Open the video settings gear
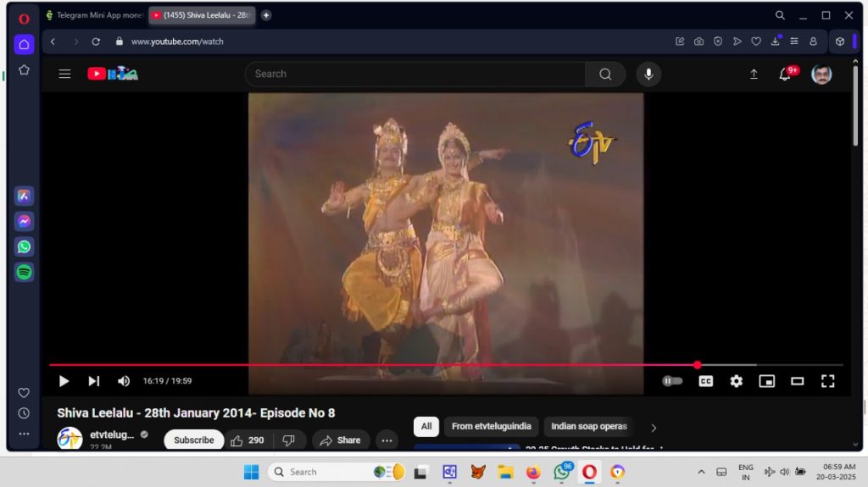The height and width of the screenshot is (487, 868). click(737, 381)
